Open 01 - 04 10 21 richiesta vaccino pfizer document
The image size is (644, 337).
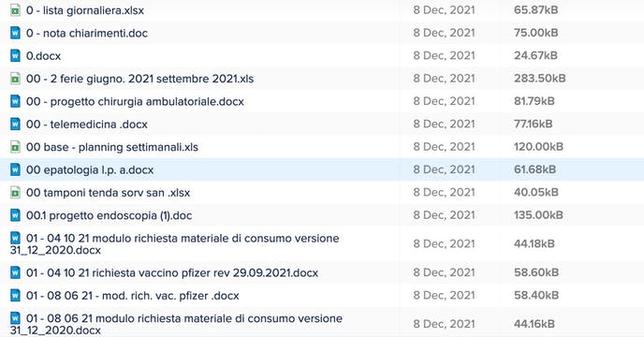pos(172,272)
